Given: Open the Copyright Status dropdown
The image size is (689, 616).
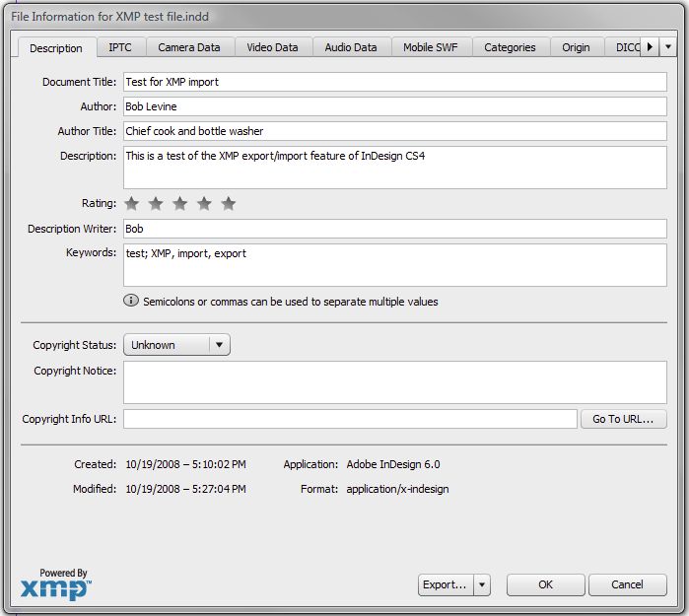Looking at the screenshot, I should tap(177, 345).
